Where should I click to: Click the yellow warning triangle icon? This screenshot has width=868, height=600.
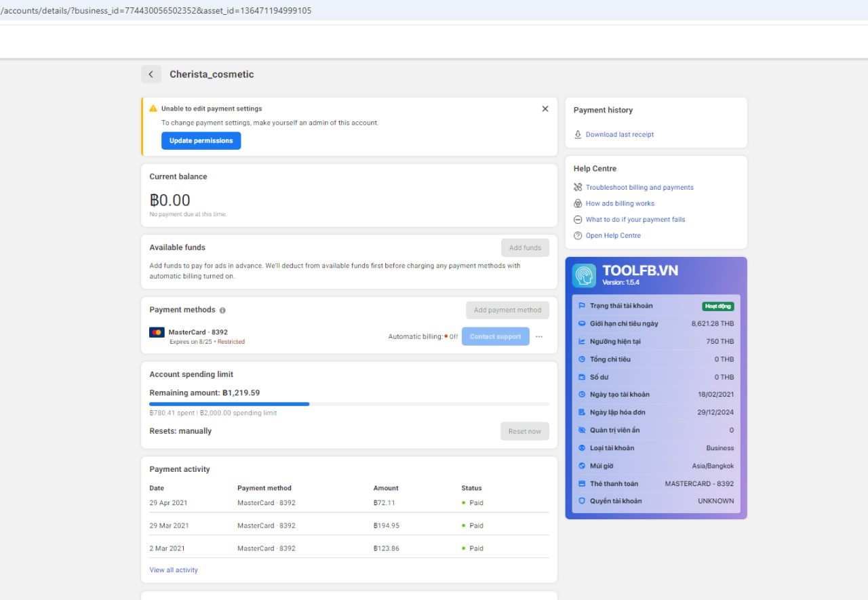tap(153, 108)
